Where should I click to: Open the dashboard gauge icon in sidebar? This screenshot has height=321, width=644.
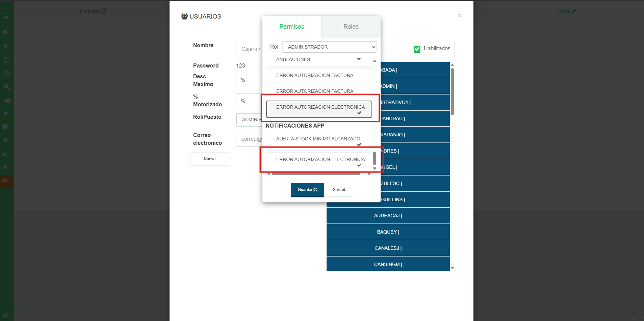[x=5, y=33]
